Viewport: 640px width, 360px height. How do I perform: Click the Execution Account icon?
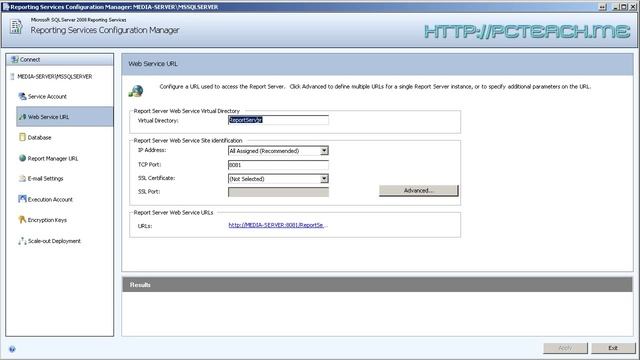click(22, 199)
